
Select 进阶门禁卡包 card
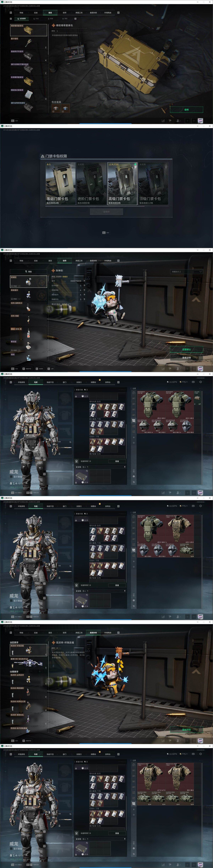click(x=92, y=184)
